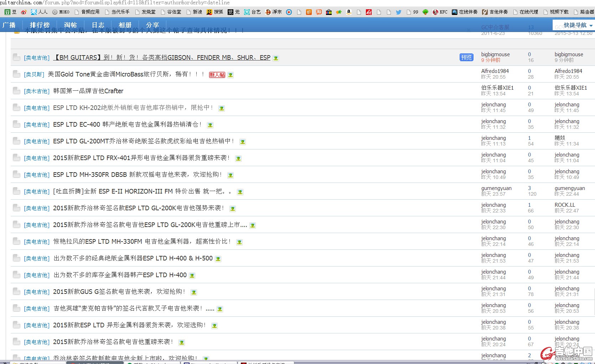This screenshot has width=595, height=364.
Task: Click image icon after MicroBass thread title
Action: [231, 75]
